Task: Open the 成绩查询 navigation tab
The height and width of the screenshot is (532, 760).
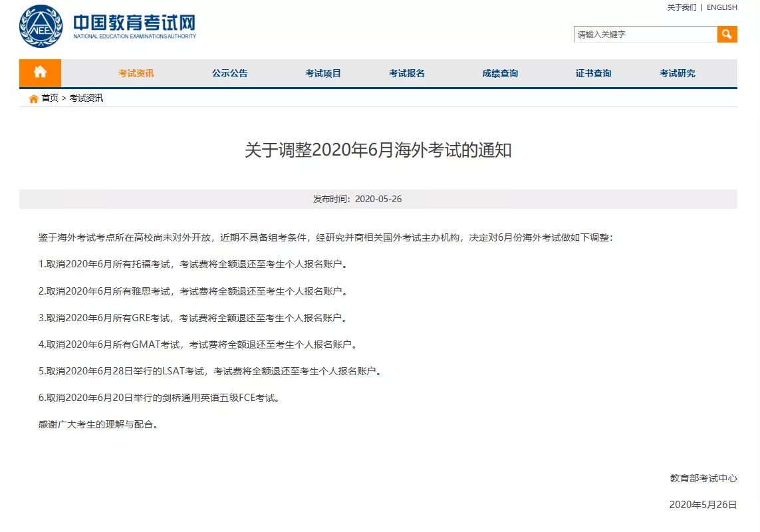Action: 500,73
